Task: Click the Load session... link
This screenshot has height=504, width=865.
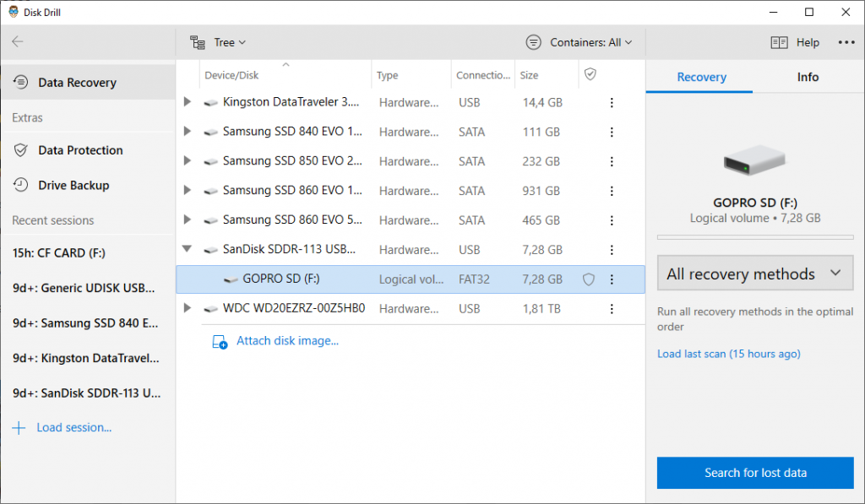Action: coord(74,427)
